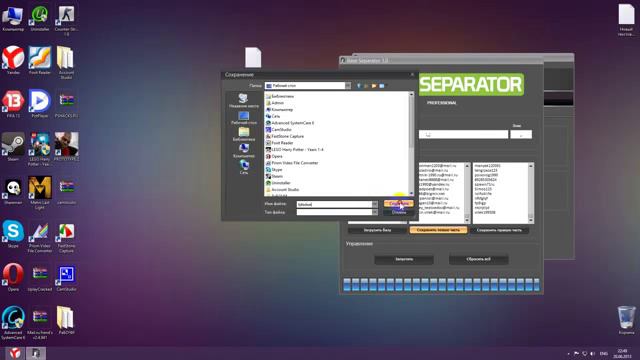Select the Account Studio folder on desktop
Screen dimensions: 640x360
66,61
